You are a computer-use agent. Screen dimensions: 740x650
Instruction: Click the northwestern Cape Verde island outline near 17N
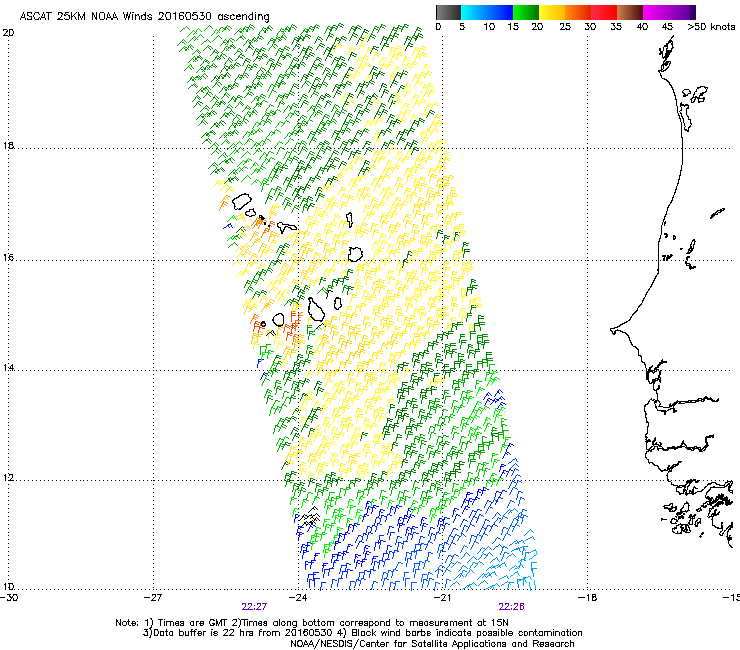(242, 201)
